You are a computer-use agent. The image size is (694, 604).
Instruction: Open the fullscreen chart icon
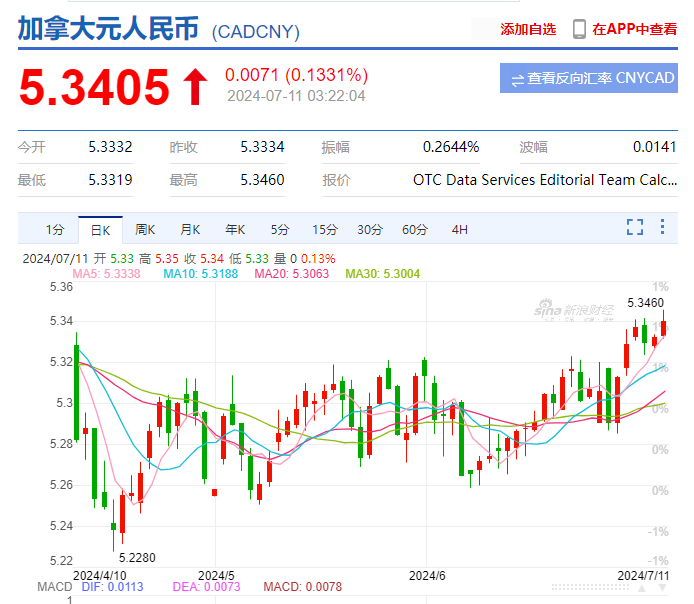[635, 227]
